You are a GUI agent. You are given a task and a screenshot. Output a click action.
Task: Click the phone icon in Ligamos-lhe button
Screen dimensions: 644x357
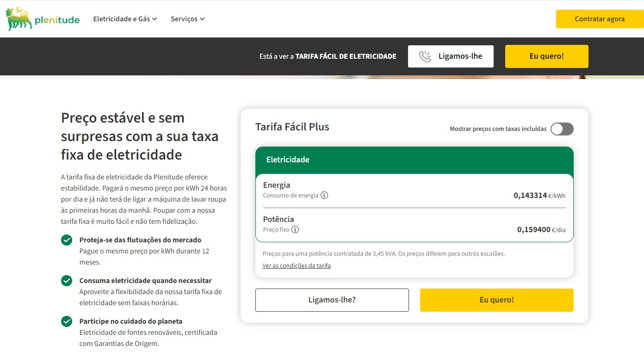(425, 56)
